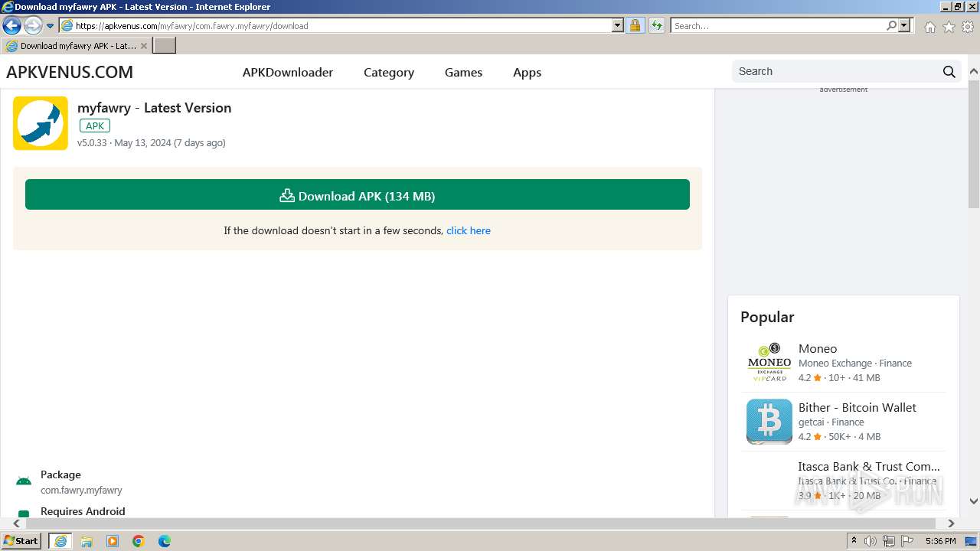
Task: Click the IE Back navigation button
Action: [11, 25]
